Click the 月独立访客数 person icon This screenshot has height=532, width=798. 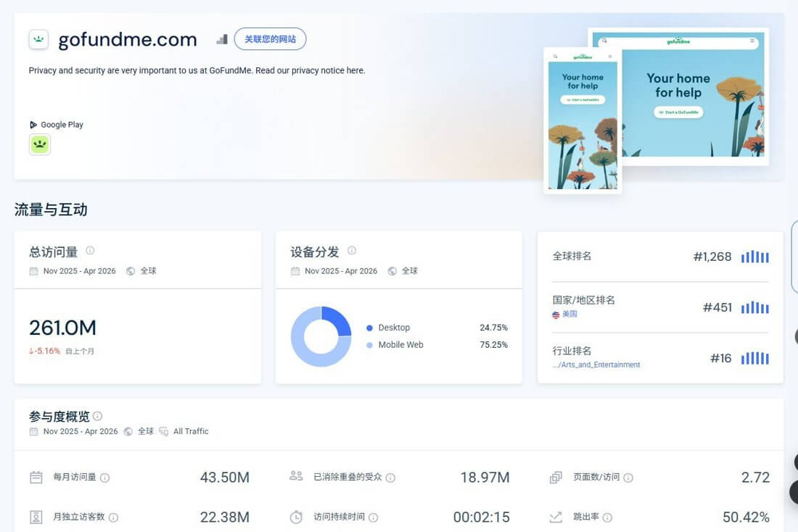click(x=36, y=518)
